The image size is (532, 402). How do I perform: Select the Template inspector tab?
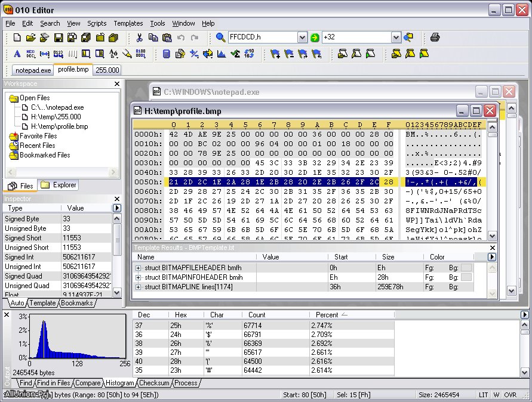[42, 303]
